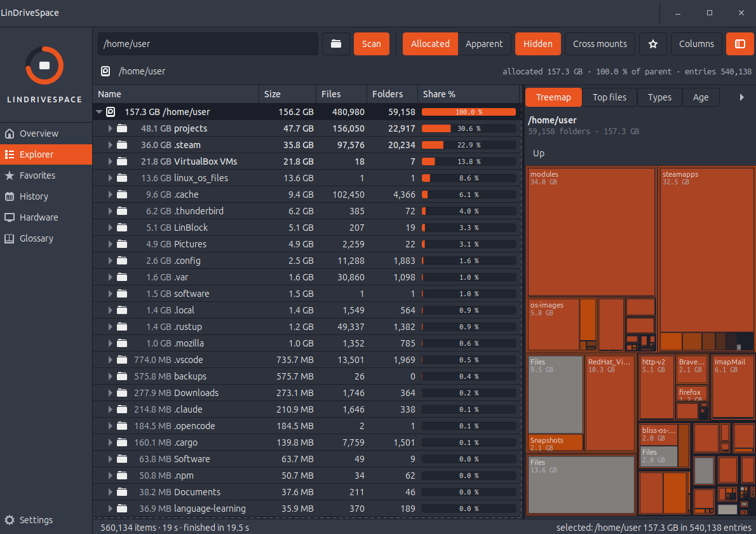Expand the language-learning folder
Viewport: 756px width, 534px height.
coord(110,509)
